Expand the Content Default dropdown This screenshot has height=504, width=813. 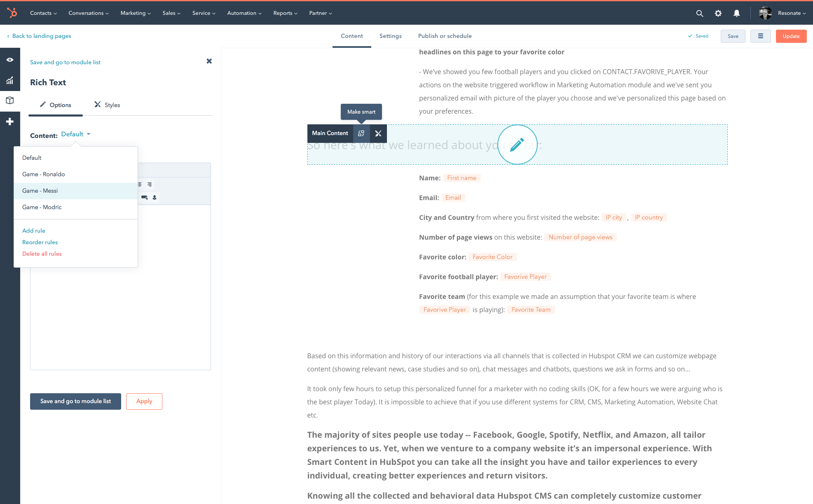pos(75,133)
